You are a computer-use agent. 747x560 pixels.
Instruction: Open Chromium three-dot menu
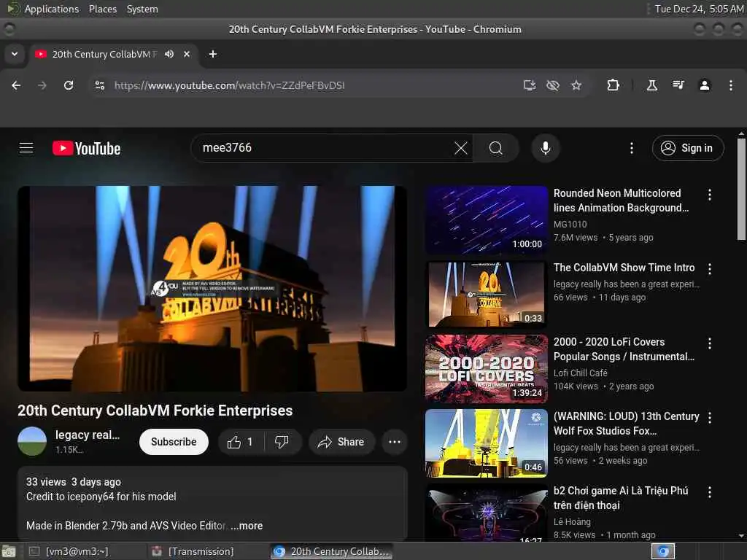[x=731, y=85]
